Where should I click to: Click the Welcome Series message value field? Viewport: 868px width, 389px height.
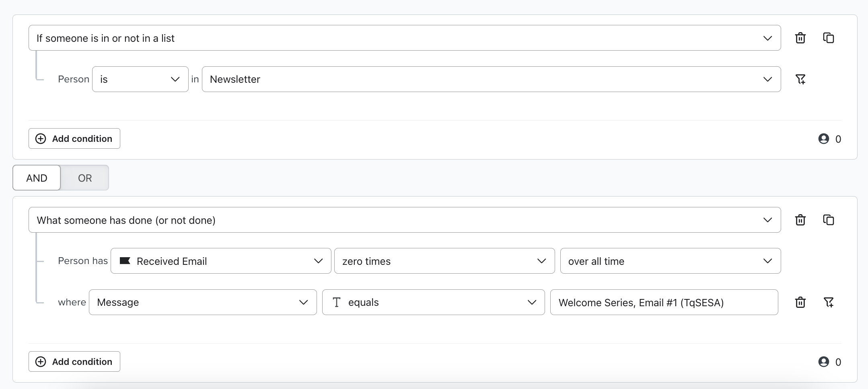coord(664,302)
